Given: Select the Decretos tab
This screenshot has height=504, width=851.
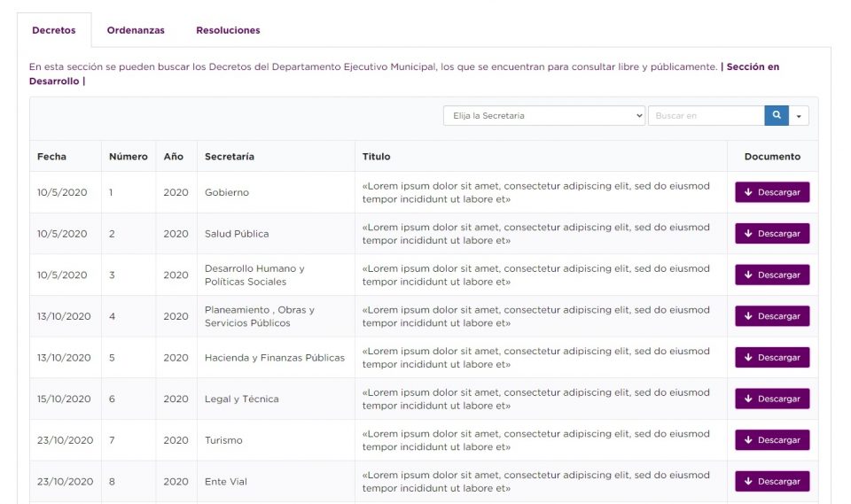Looking at the screenshot, I should pos(54,30).
